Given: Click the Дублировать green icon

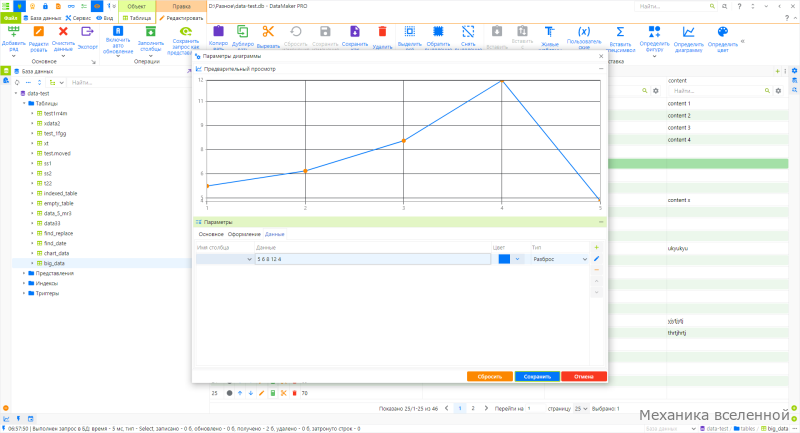Looking at the screenshot, I should 242,32.
